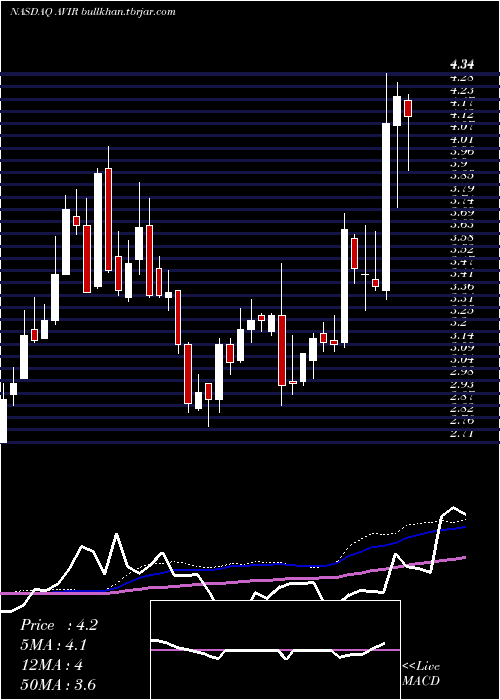
Task: Click the 3.79 price axis label
Action: click(x=462, y=189)
